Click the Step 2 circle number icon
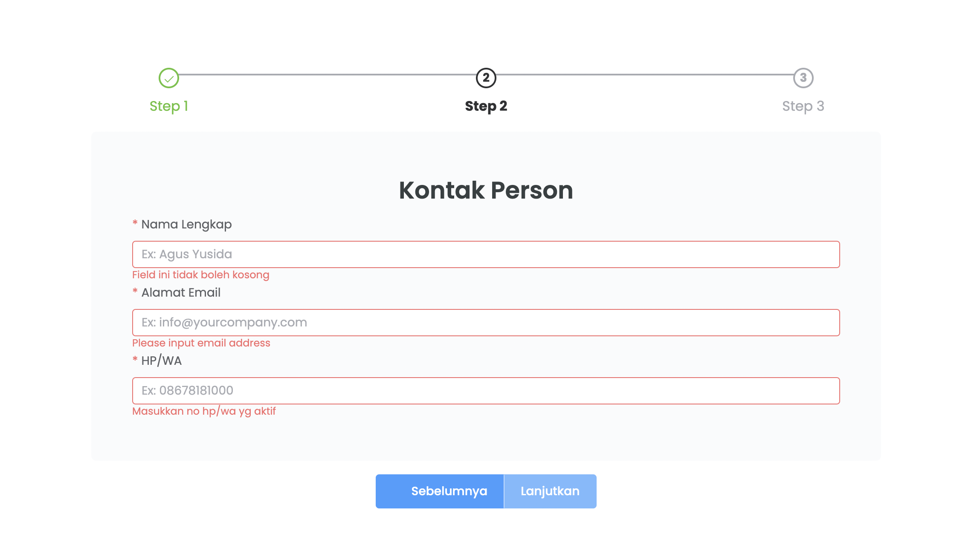The image size is (980, 560). [x=486, y=78]
